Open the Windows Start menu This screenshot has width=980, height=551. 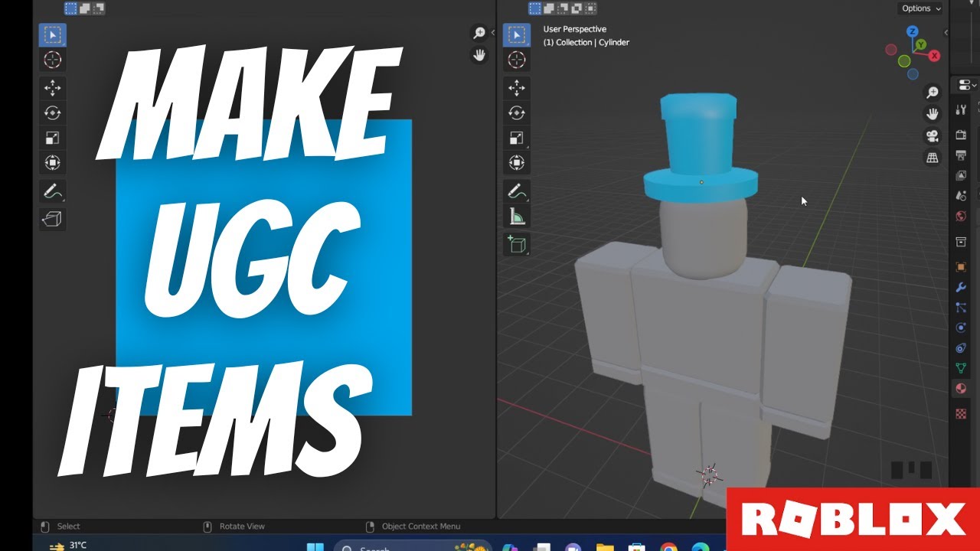tap(315, 547)
